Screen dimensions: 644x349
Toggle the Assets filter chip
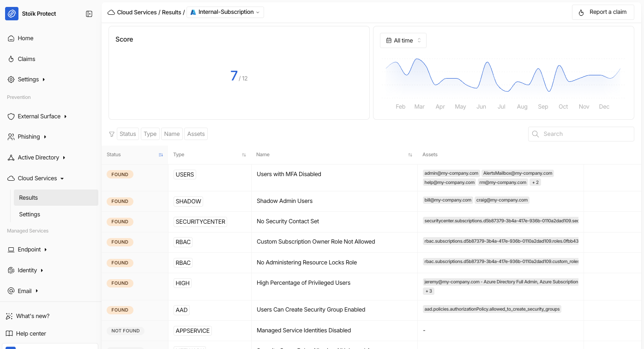pyautogui.click(x=196, y=134)
